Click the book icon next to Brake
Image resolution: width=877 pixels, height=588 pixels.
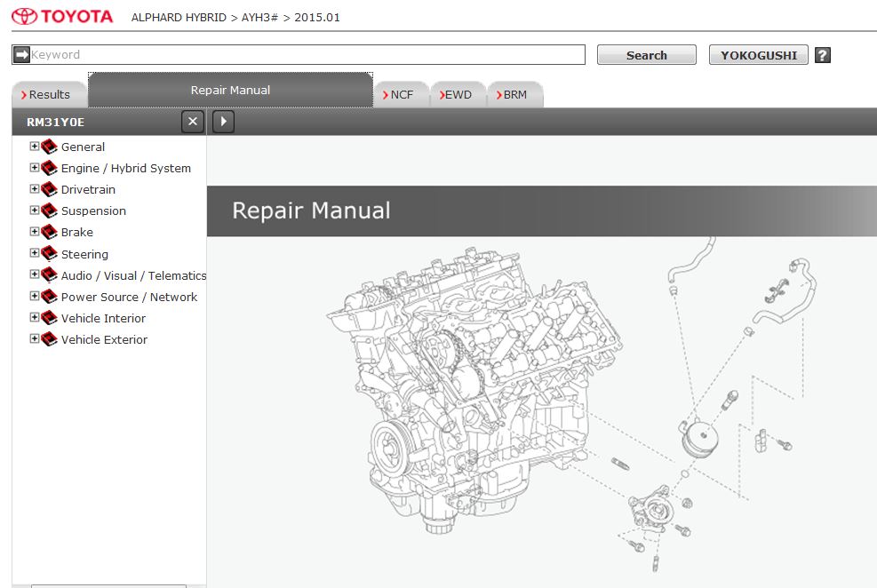pos(48,232)
